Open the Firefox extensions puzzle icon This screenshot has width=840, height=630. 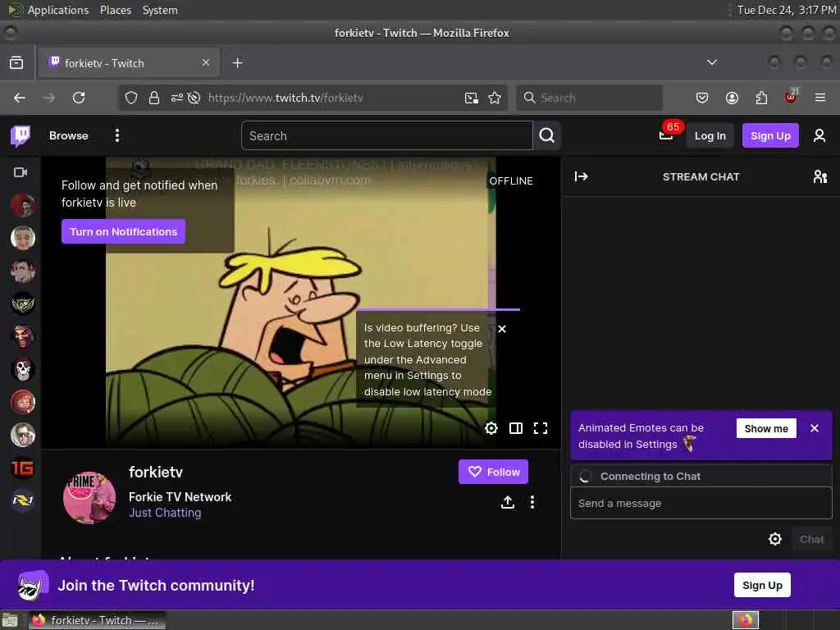[761, 98]
